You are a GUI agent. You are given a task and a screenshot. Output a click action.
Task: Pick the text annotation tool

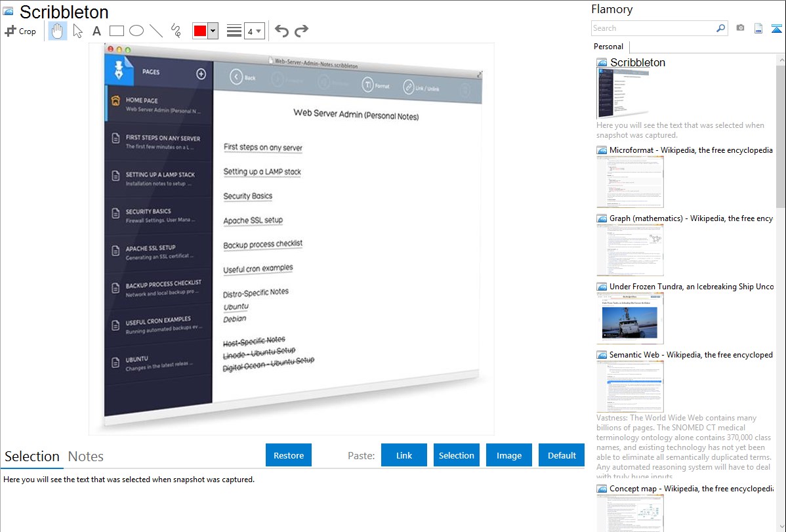[96, 31]
